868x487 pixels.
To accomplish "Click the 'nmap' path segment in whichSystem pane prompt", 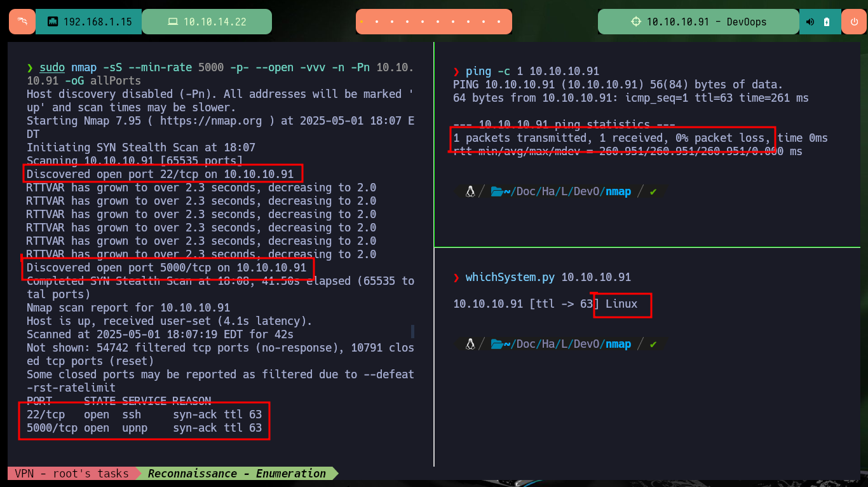I will 618,344.
